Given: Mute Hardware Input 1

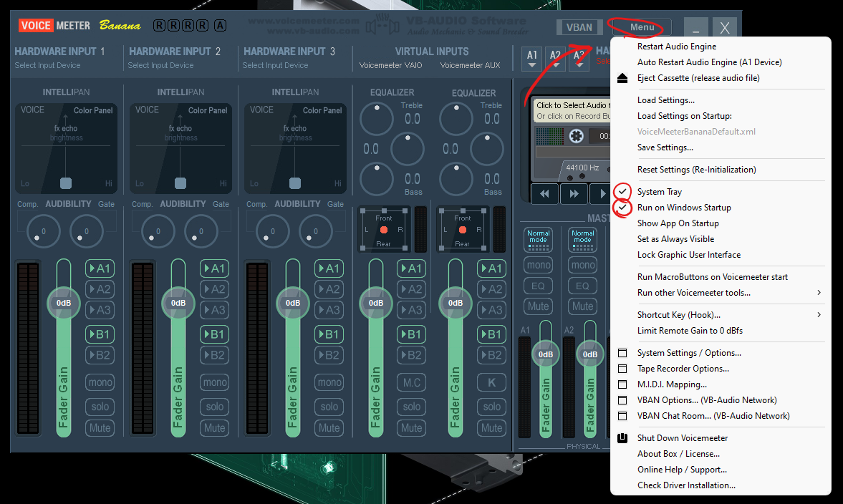Looking at the screenshot, I should coord(100,428).
